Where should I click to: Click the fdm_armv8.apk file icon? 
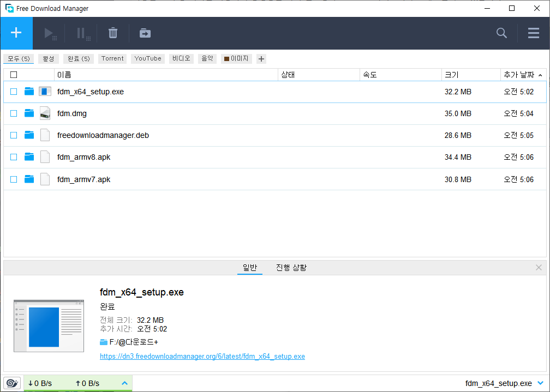coord(45,156)
